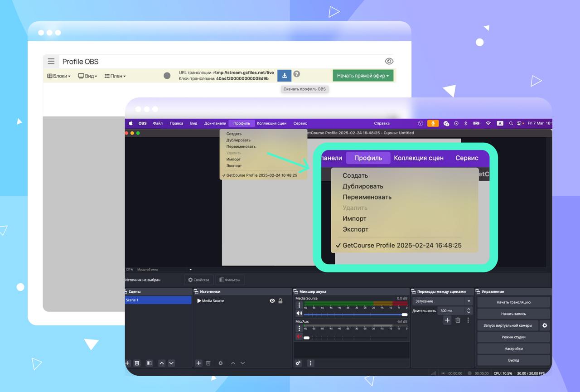Select Scene 1 in Scenes list
Viewport: 580px width, 392px height.
click(158, 300)
